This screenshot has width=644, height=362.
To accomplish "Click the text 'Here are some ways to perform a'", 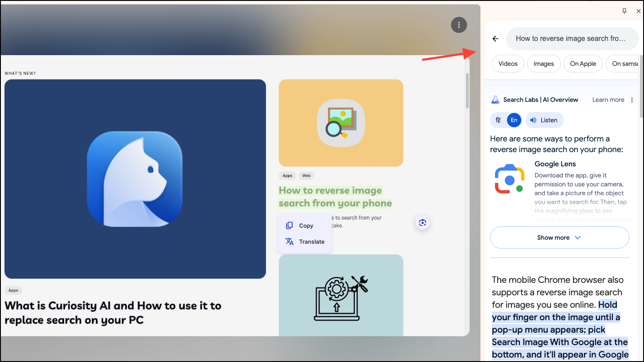I will 550,139.
